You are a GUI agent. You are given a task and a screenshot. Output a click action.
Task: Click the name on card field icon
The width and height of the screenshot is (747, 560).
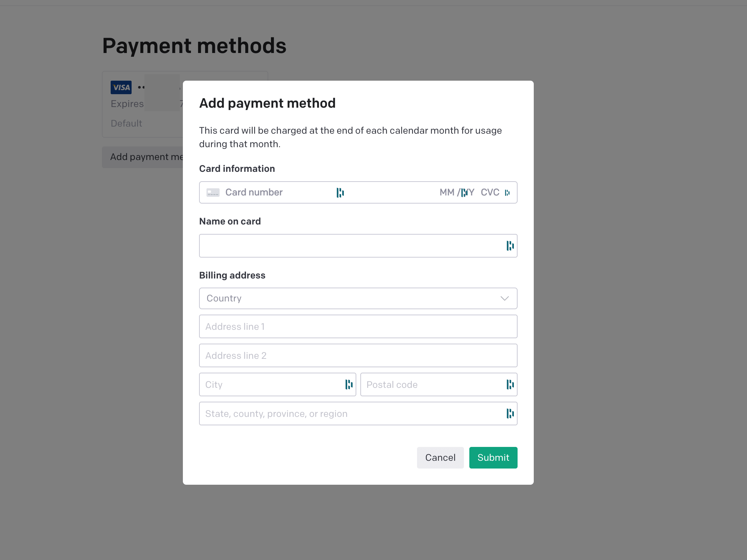pyautogui.click(x=509, y=245)
